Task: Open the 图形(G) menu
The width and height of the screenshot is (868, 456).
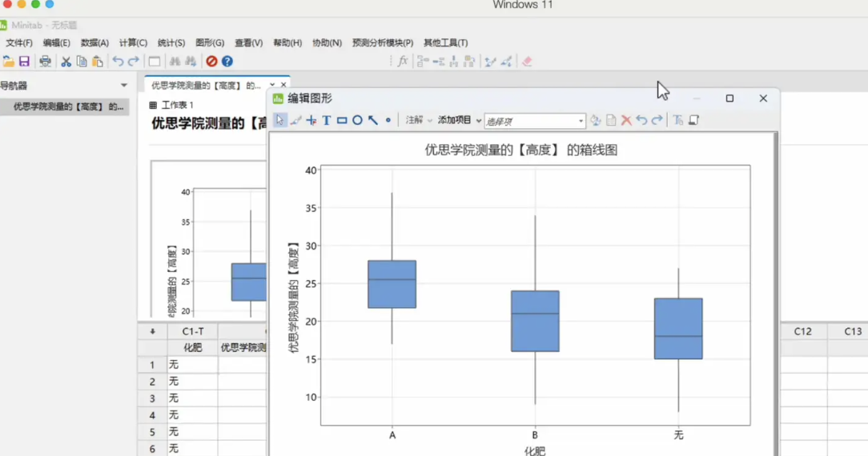Action: 210,42
